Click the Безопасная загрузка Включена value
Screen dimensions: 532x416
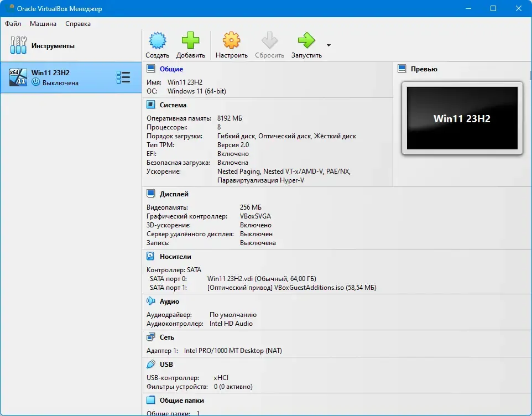pos(233,162)
